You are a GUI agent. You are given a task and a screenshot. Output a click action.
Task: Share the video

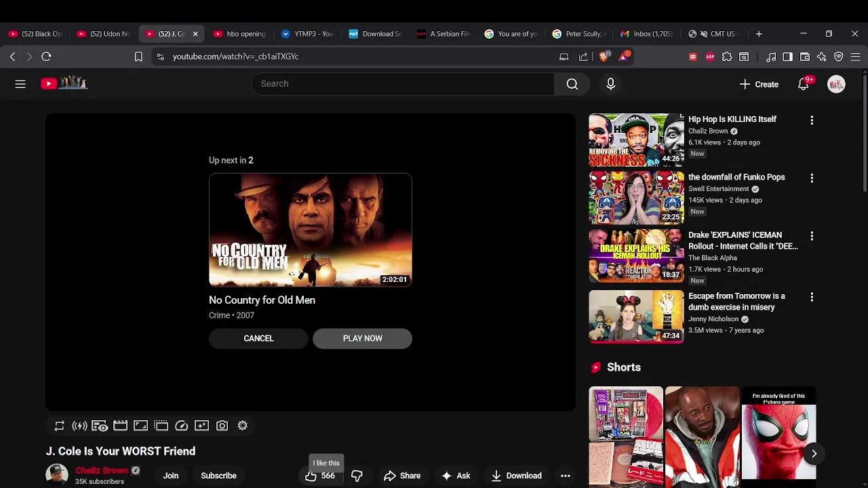click(x=402, y=476)
